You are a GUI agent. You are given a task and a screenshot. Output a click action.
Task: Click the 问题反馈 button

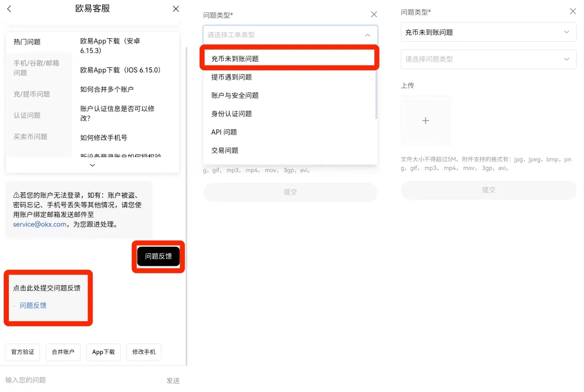[x=158, y=256]
